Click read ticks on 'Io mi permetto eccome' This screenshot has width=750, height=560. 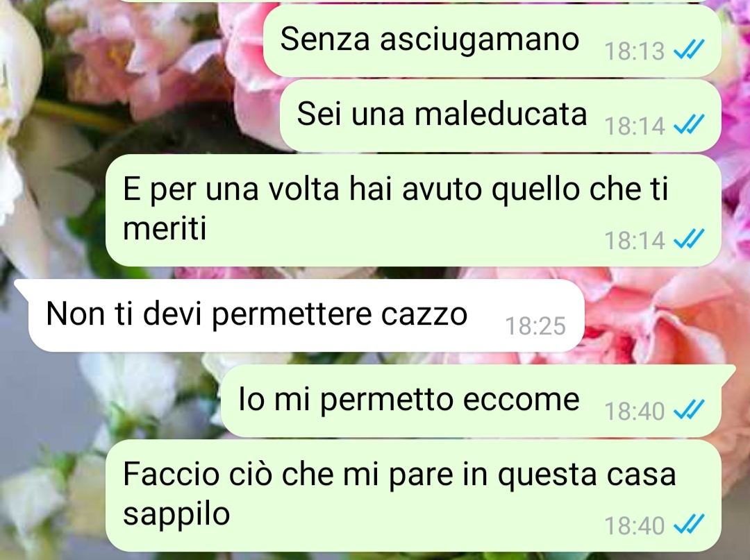(689, 409)
